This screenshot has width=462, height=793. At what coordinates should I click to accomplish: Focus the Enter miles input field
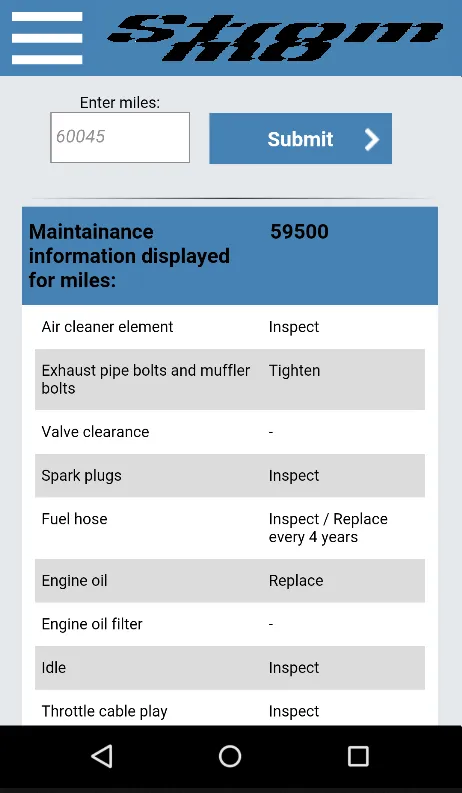[x=120, y=138]
